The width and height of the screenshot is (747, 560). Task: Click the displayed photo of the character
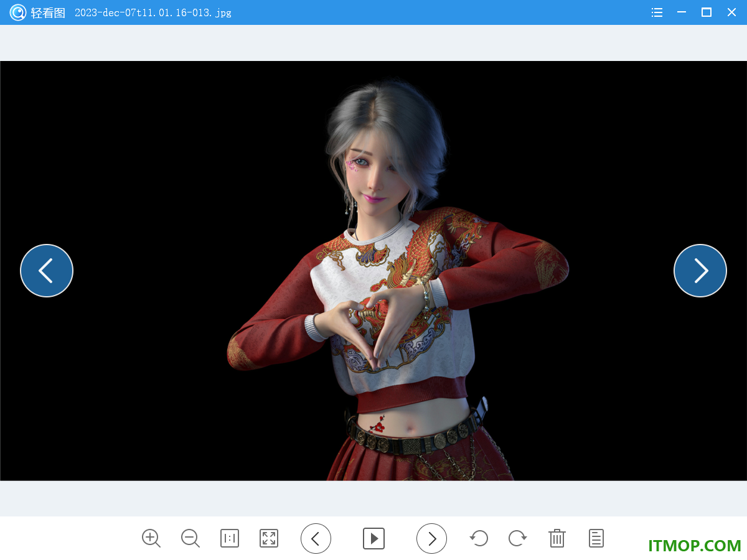tap(374, 271)
